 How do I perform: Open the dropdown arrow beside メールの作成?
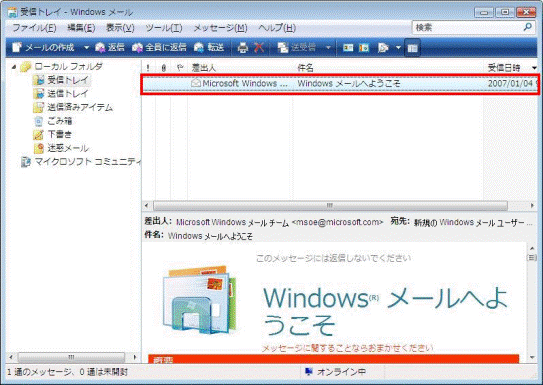(86, 47)
